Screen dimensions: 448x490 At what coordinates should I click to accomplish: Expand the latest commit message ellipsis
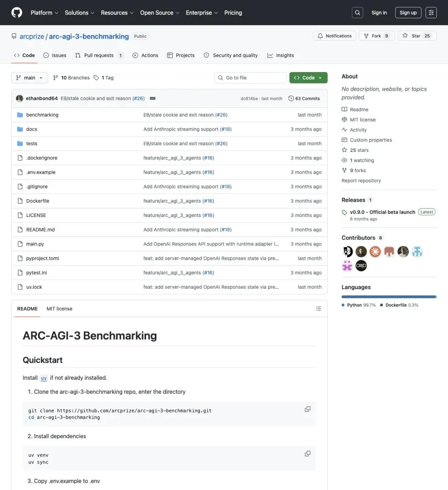point(153,98)
